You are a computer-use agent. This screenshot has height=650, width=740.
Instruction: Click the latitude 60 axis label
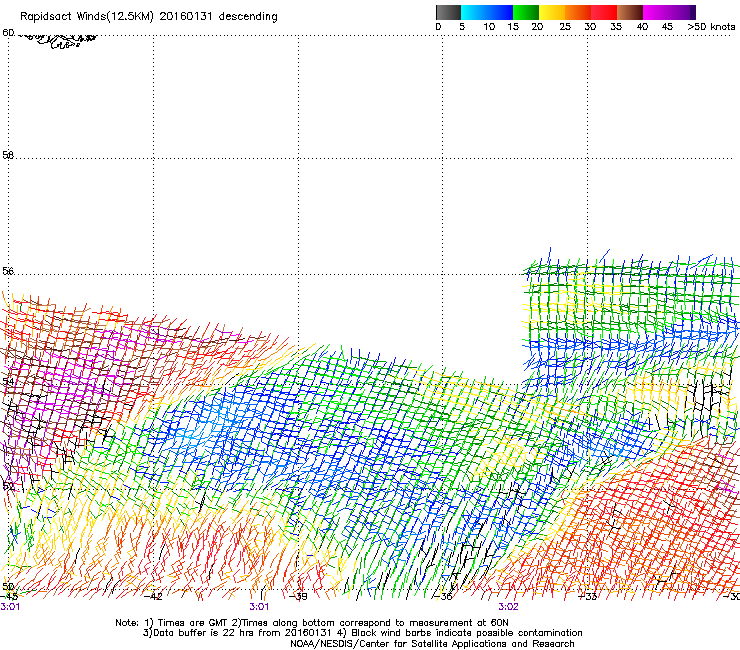(8, 33)
